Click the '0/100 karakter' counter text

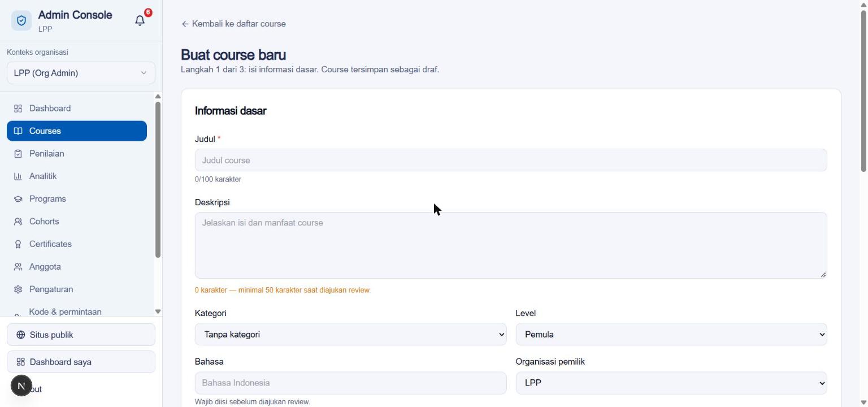coord(218,179)
